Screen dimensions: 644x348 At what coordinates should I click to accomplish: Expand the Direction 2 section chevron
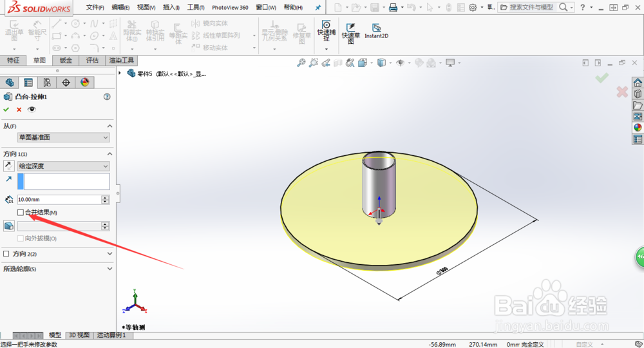[x=109, y=254]
